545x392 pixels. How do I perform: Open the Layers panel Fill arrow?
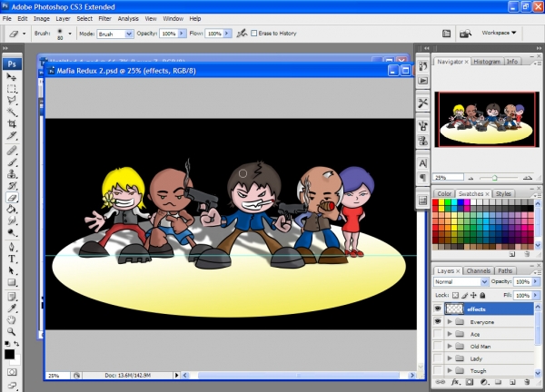536,295
